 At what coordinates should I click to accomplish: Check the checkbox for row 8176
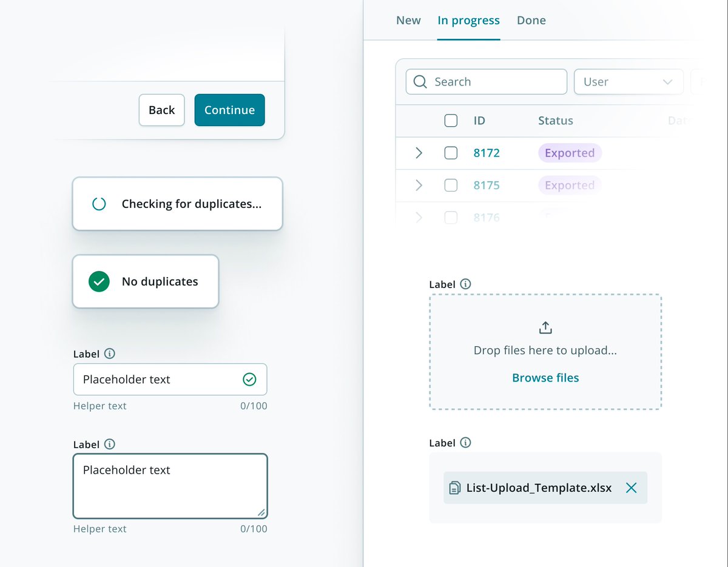point(451,217)
